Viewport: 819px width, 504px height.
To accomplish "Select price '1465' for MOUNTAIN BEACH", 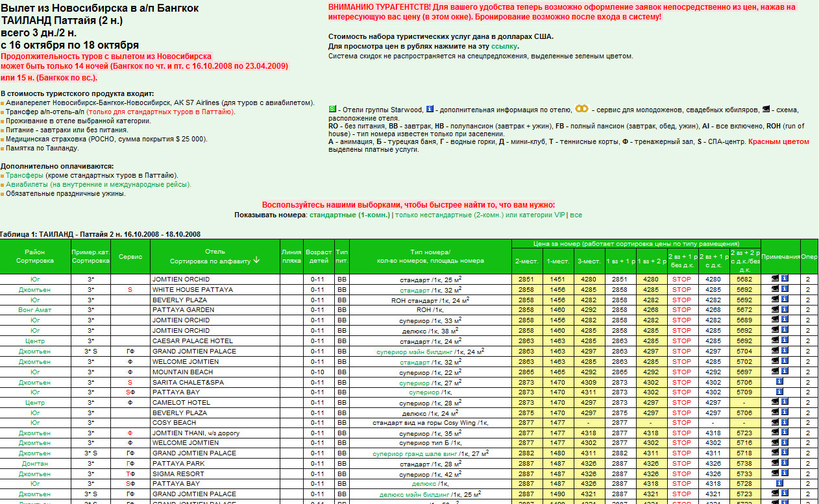I will point(557,372).
